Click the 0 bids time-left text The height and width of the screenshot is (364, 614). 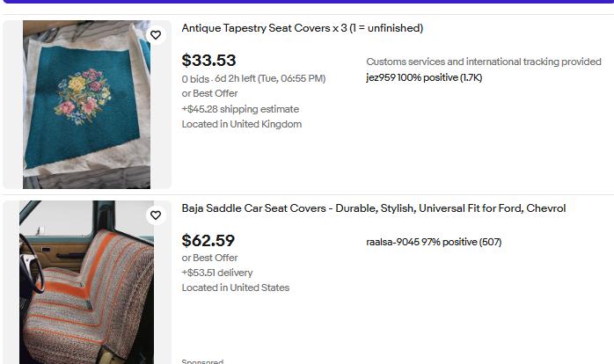click(x=253, y=78)
